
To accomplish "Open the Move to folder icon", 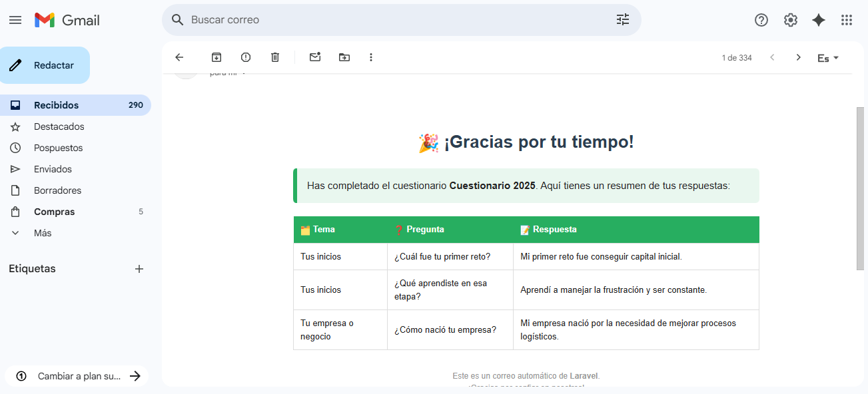I will (344, 57).
